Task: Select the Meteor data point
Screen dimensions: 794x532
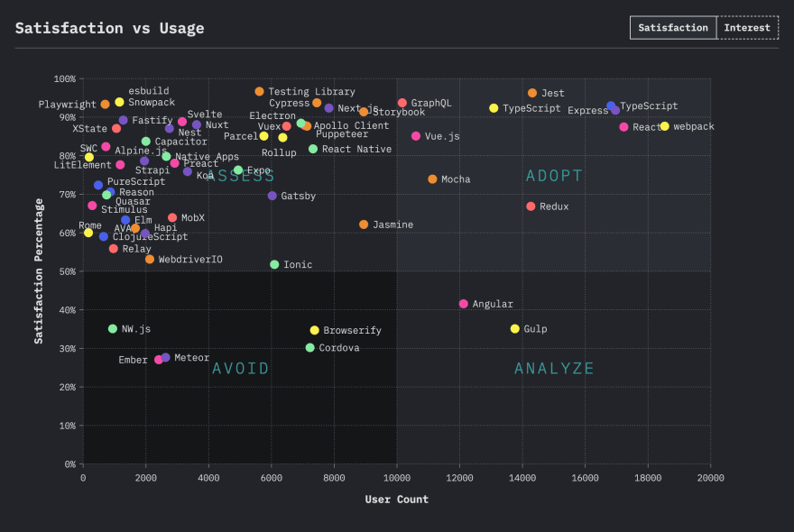Action: click(x=166, y=358)
